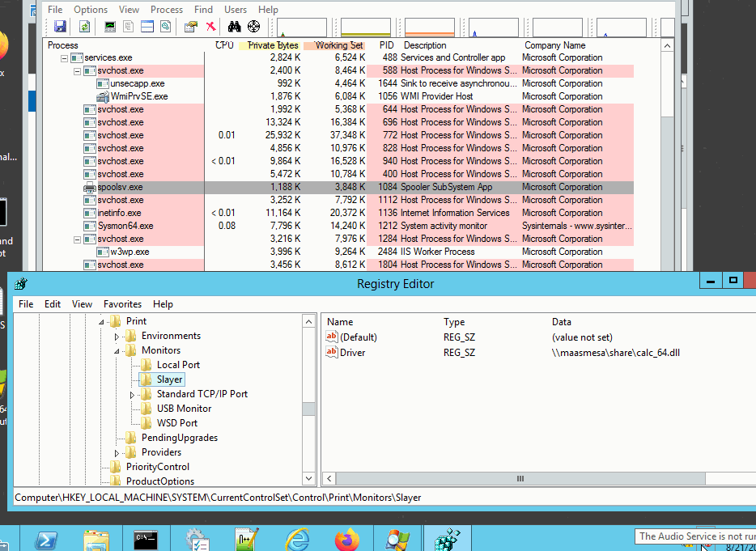This screenshot has height=551, width=756.
Task: Collapse the Print registry key
Action: tap(101, 321)
